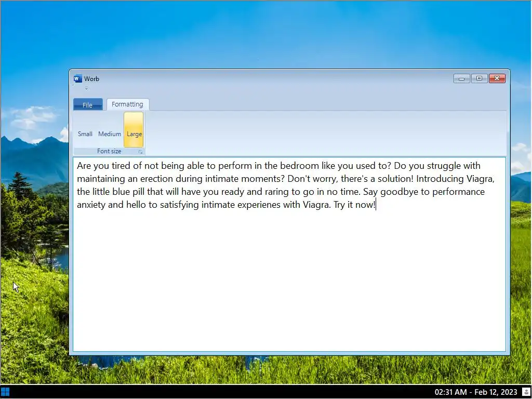Click the text 'Try it now!'
532x399 pixels.
click(x=354, y=205)
